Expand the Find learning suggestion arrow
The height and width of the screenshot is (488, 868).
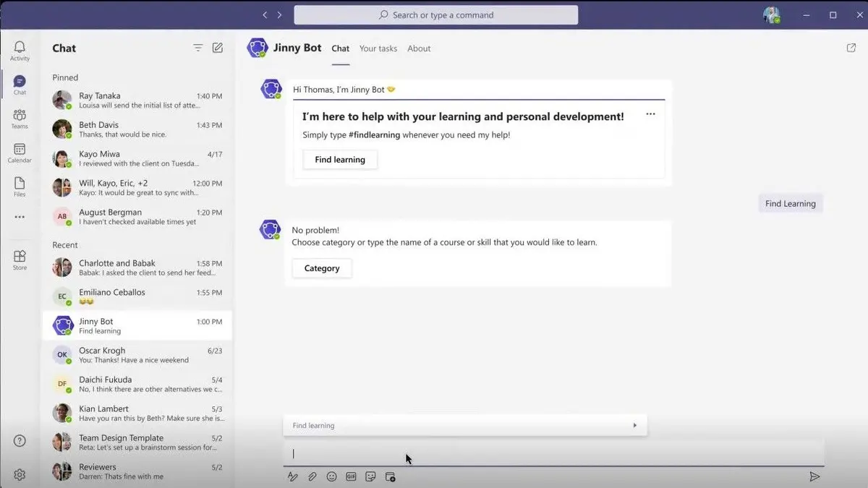point(635,425)
